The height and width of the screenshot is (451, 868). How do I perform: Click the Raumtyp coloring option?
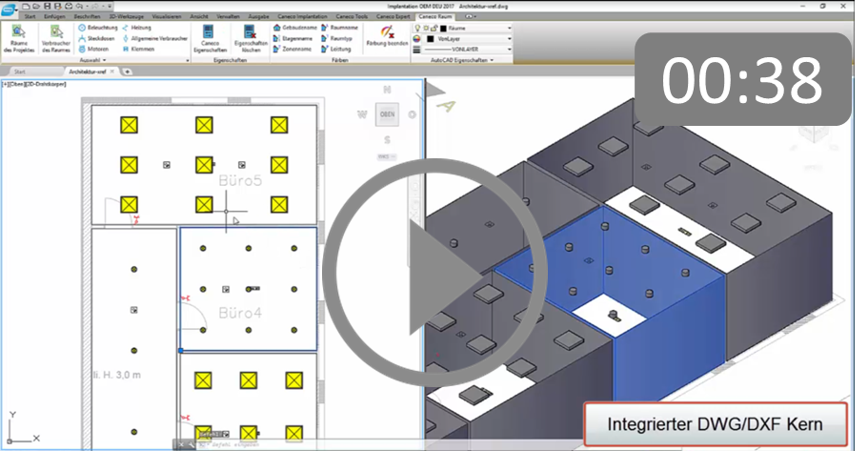[x=340, y=38]
